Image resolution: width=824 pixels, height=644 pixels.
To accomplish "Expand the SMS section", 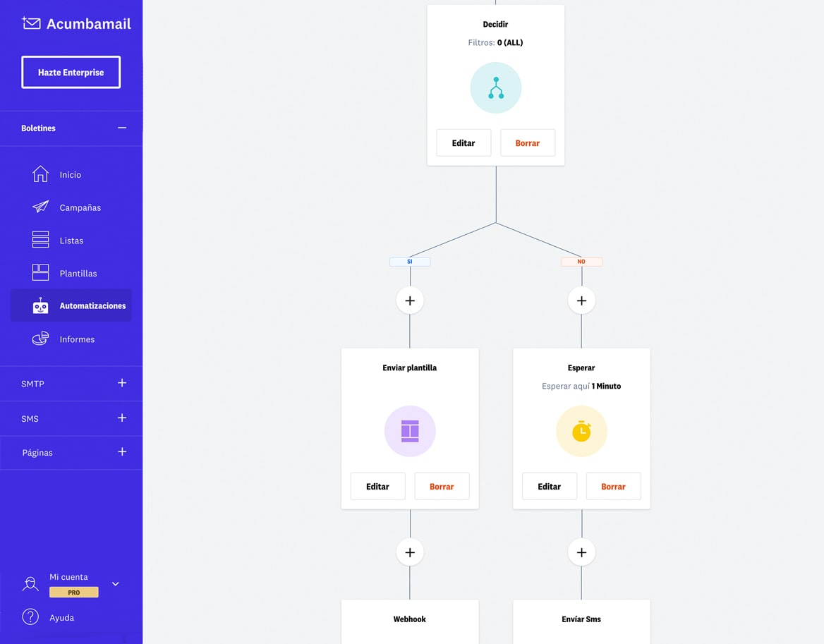I will pos(122,418).
